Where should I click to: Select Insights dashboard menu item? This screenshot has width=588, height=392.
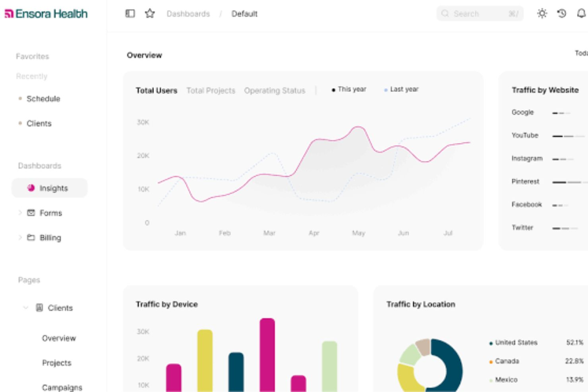click(50, 188)
